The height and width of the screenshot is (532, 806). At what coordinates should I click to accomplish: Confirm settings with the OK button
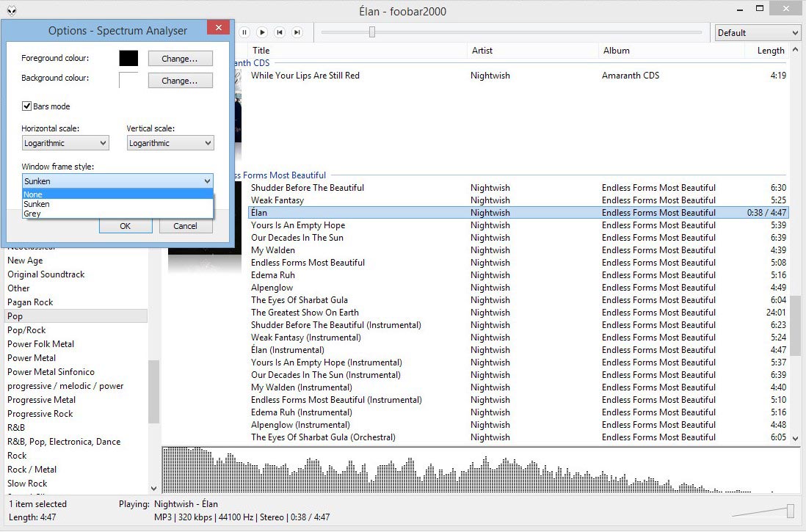pos(125,226)
